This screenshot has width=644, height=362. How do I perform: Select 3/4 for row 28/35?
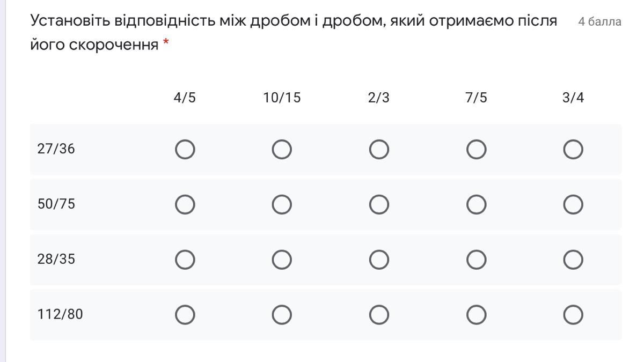tap(573, 260)
